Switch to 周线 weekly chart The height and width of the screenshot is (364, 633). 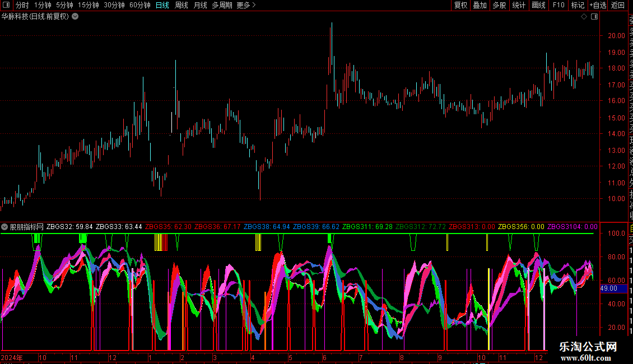click(x=181, y=5)
